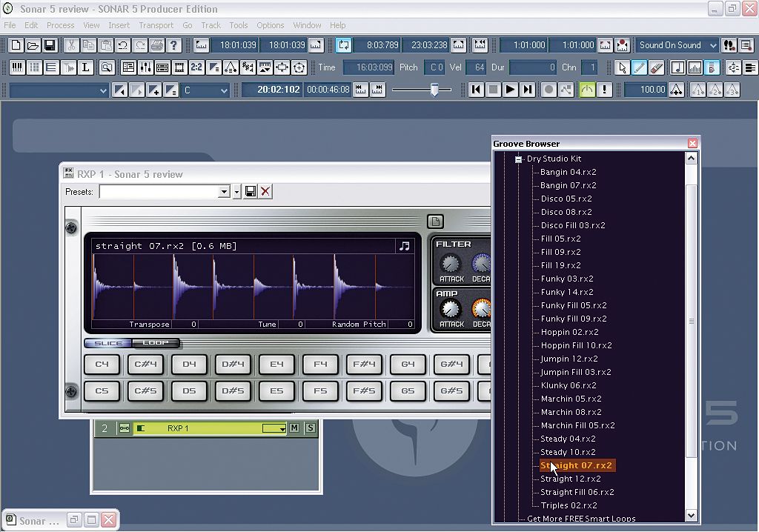The width and height of the screenshot is (759, 532).
Task: Toggle the highlighted play-list icon beside velocity button
Action: [712, 67]
